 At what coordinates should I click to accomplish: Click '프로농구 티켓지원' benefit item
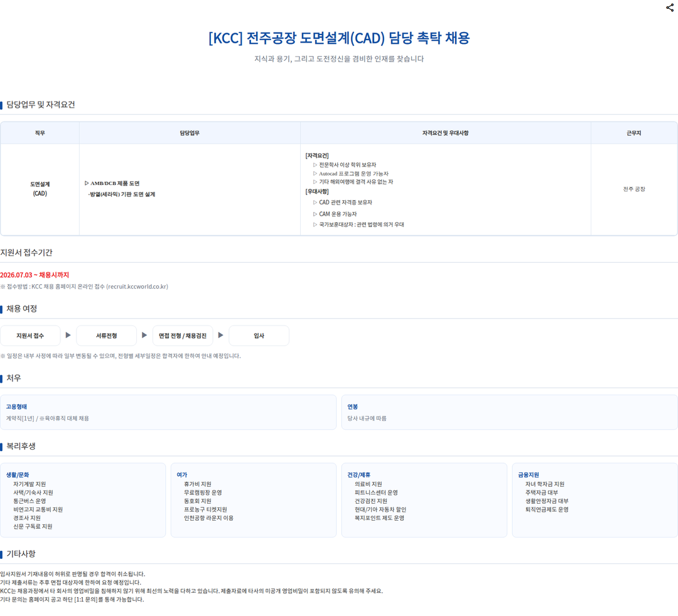[205, 510]
